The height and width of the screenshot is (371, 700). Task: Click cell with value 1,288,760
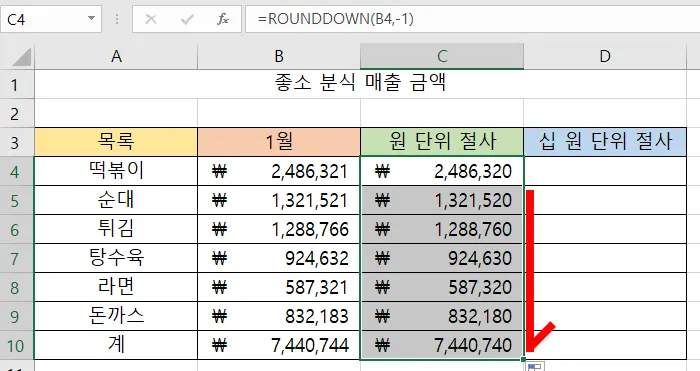[x=442, y=229]
